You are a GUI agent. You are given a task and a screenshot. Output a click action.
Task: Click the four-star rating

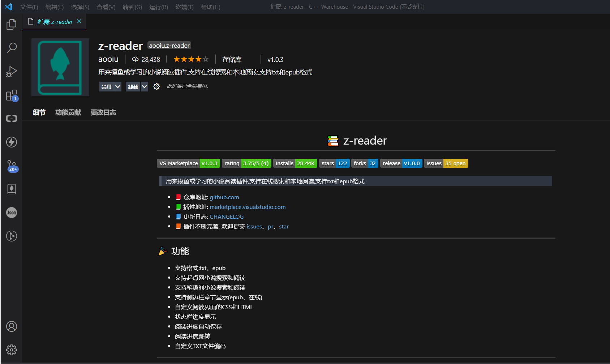tap(191, 59)
